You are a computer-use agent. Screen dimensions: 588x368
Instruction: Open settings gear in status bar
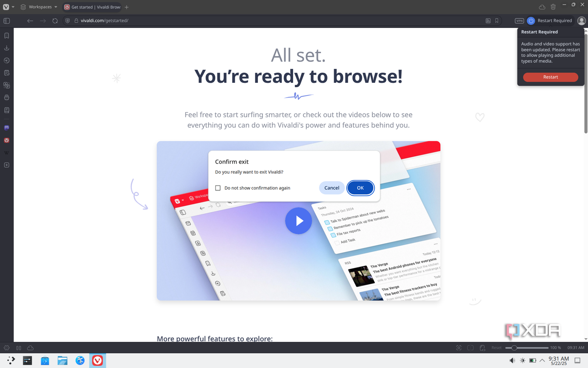7,348
